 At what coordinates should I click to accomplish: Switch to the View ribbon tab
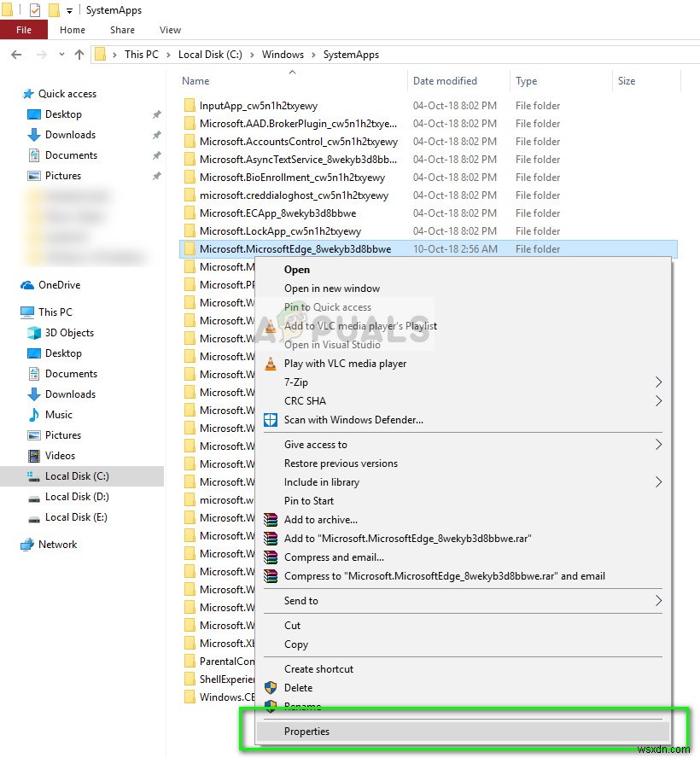169,29
